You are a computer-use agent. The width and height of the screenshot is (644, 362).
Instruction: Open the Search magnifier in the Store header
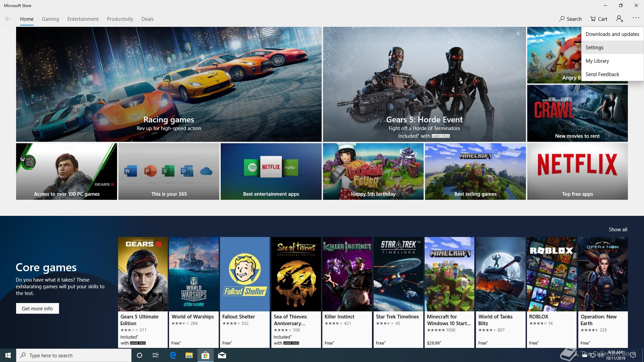pos(570,19)
